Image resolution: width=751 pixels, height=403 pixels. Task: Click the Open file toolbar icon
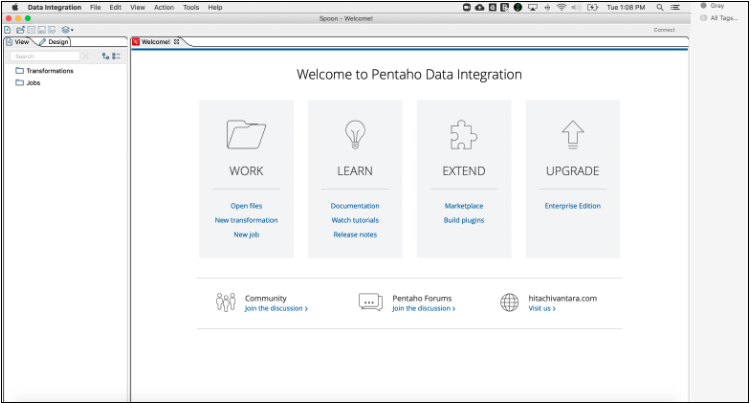pyautogui.click(x=20, y=30)
